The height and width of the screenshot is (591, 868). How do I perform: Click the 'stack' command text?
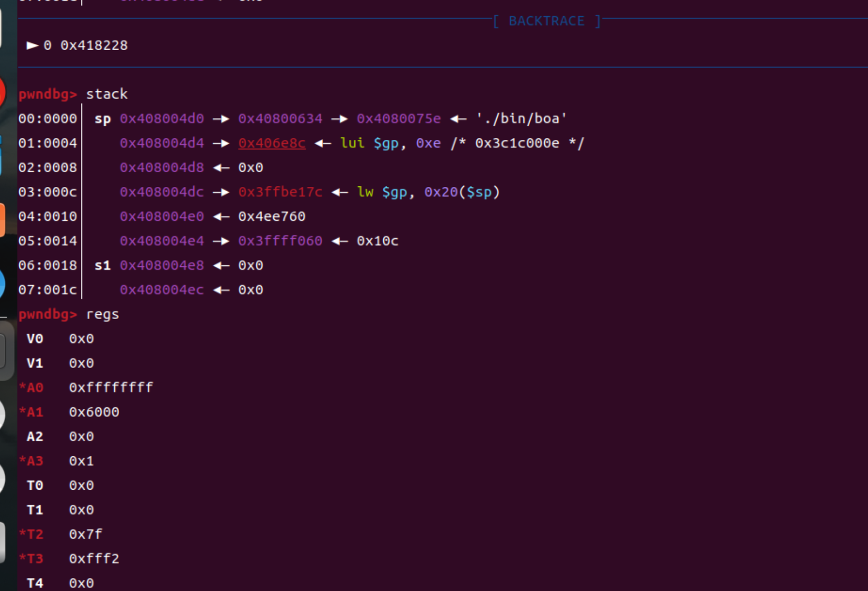pyautogui.click(x=107, y=94)
